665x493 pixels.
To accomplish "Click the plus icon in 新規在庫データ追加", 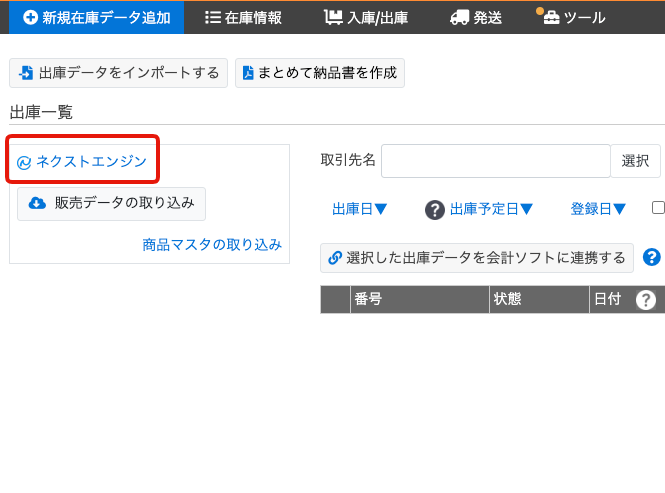I will [30, 17].
